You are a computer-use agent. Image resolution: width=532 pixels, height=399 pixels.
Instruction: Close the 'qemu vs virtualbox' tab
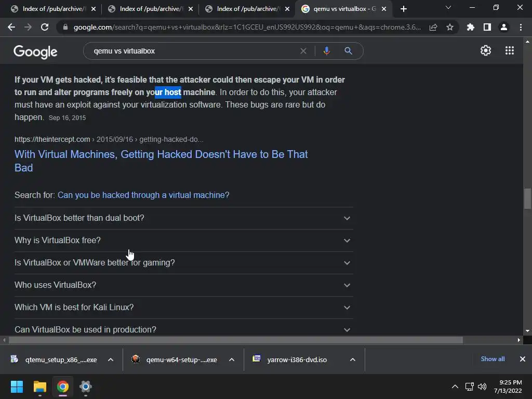click(x=384, y=9)
